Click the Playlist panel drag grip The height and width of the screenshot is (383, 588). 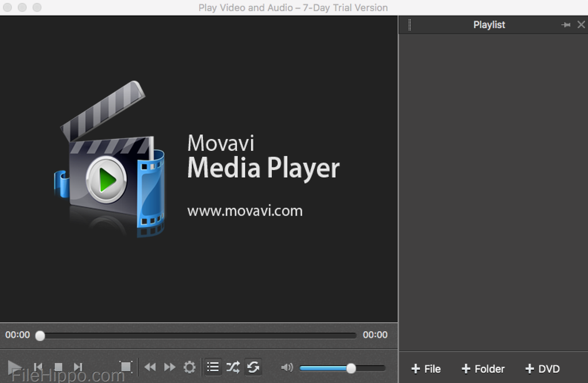pyautogui.click(x=409, y=25)
